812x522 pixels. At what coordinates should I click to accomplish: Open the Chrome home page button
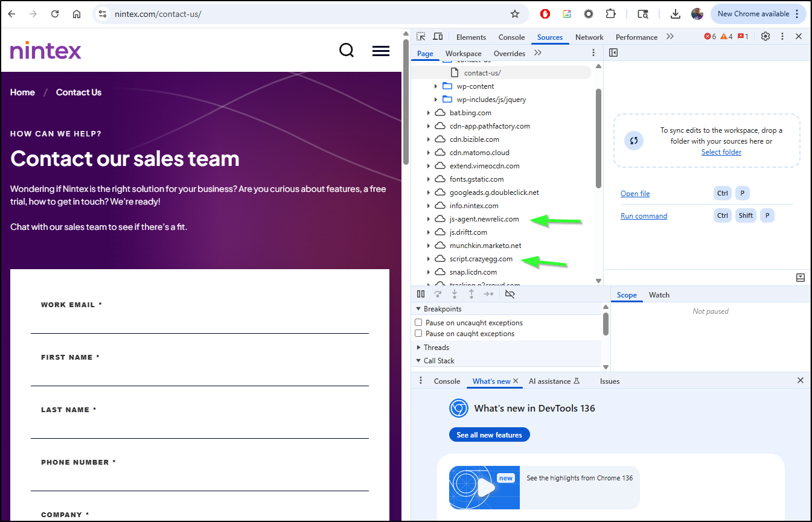click(x=77, y=14)
